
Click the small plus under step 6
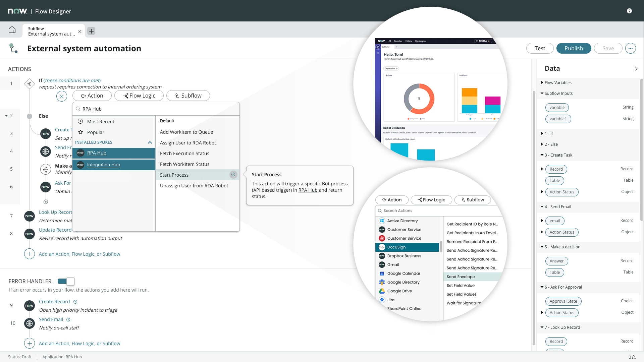[46, 202]
